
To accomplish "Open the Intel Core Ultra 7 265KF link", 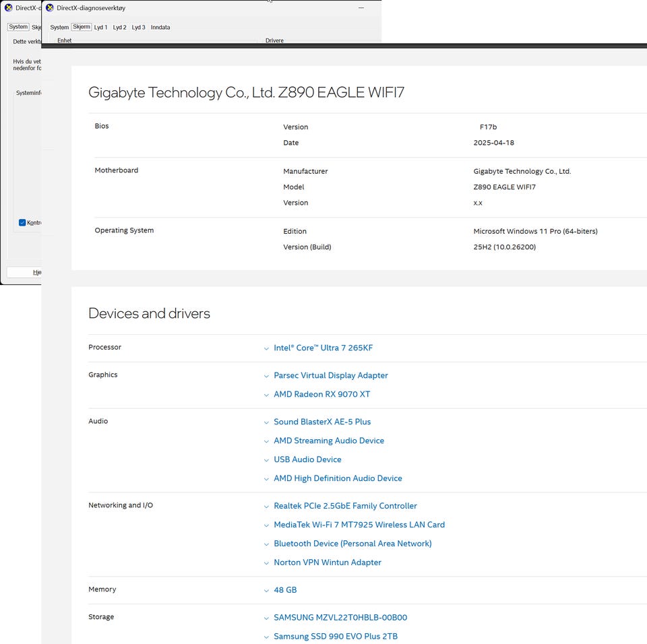I will coord(323,348).
